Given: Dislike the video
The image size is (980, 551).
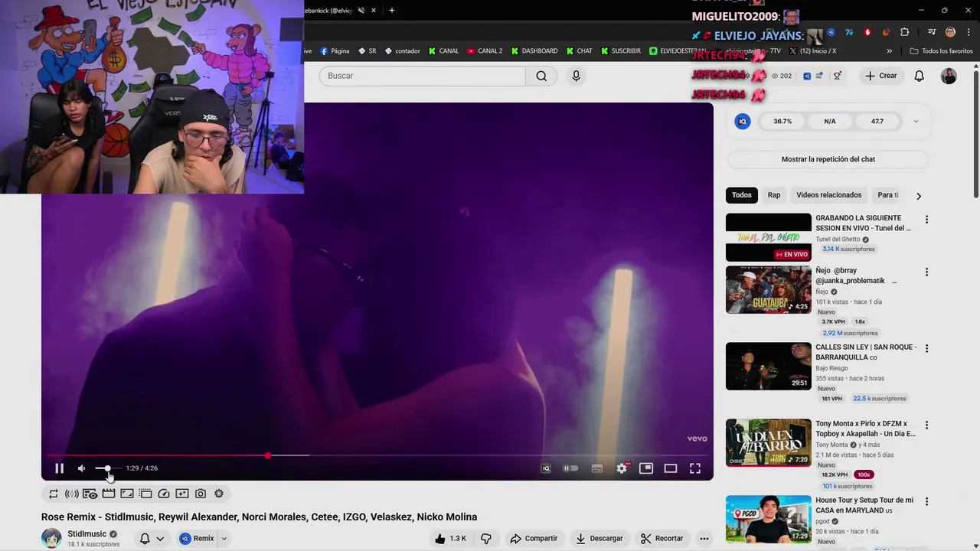Looking at the screenshot, I should [x=486, y=539].
